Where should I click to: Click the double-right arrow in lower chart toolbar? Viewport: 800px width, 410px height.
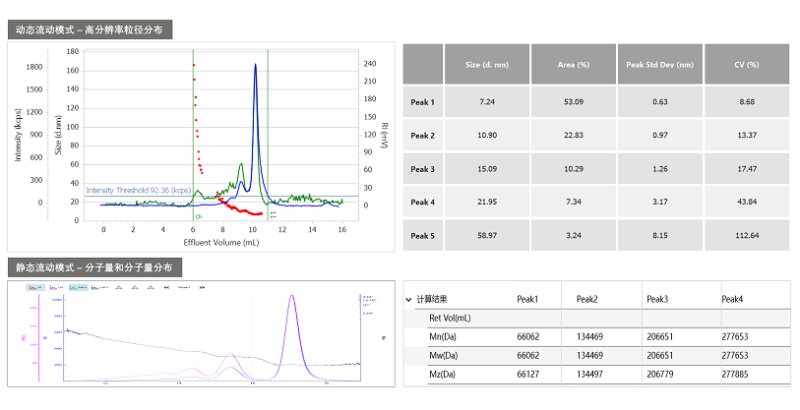pyautogui.click(x=202, y=287)
